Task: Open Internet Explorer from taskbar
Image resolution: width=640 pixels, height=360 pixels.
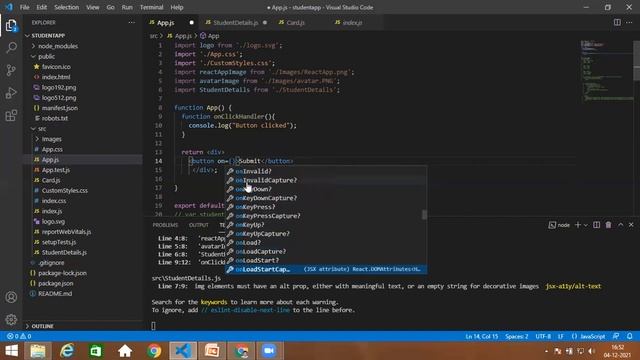Action: pos(67,351)
